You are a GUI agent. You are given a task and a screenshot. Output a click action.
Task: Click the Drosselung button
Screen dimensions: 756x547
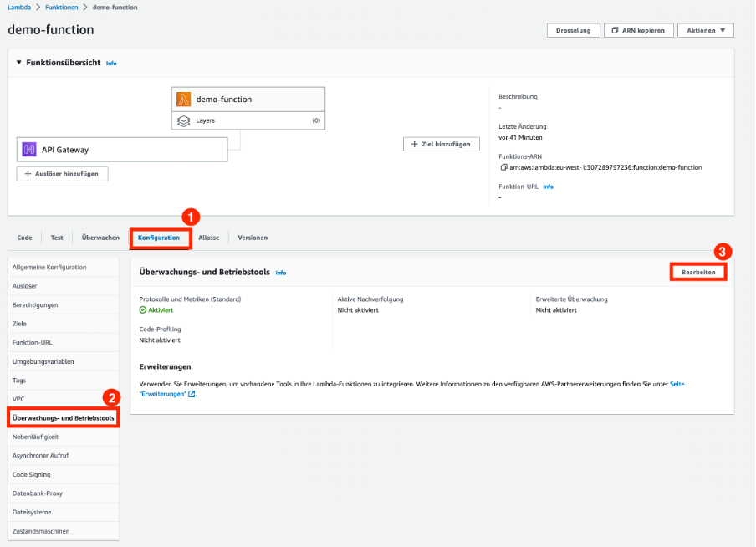[573, 30]
